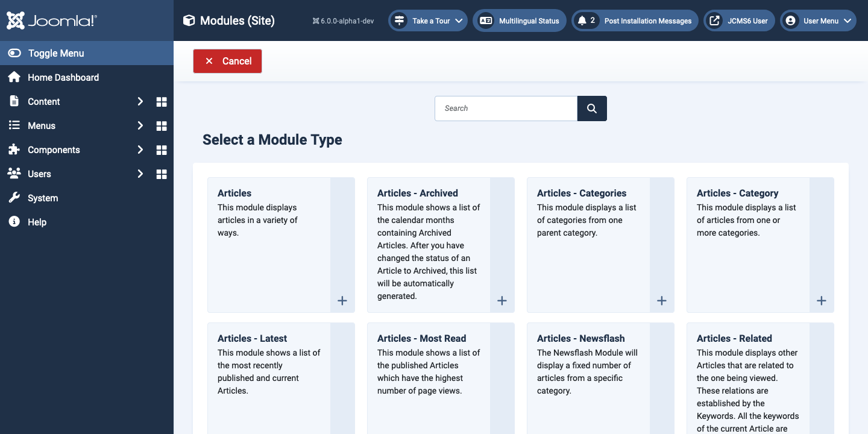This screenshot has height=434, width=868.
Task: Click inside the Search input field
Action: (x=506, y=108)
